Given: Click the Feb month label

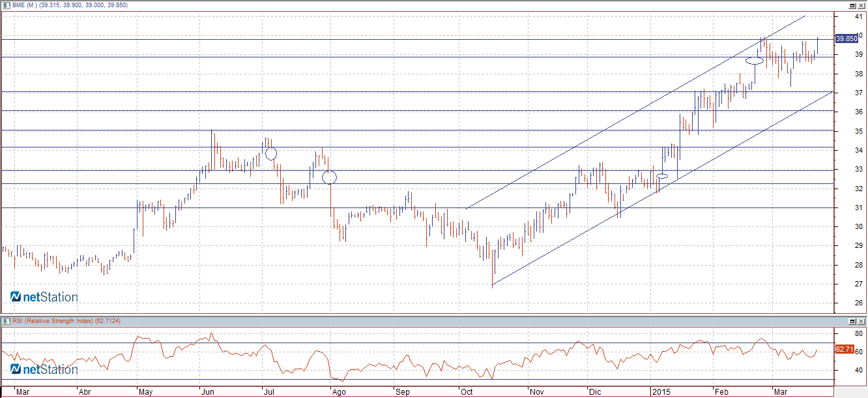Looking at the screenshot, I should [721, 392].
